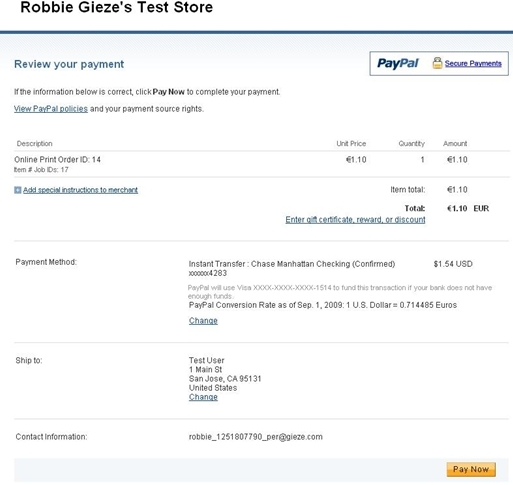Click the Review your payment heading

tap(69, 64)
